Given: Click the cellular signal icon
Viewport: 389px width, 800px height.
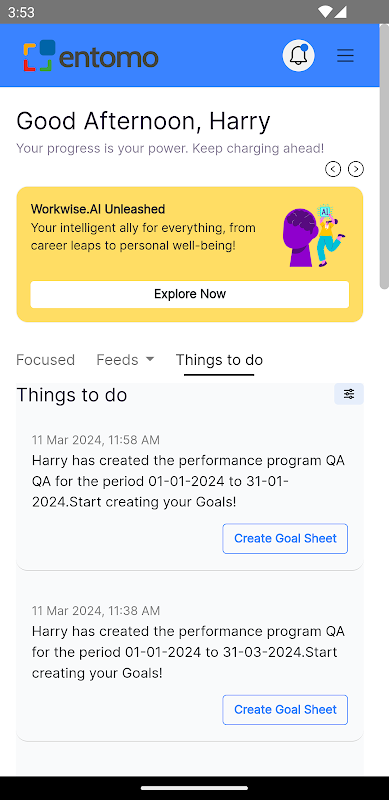Looking at the screenshot, I should click(340, 12).
